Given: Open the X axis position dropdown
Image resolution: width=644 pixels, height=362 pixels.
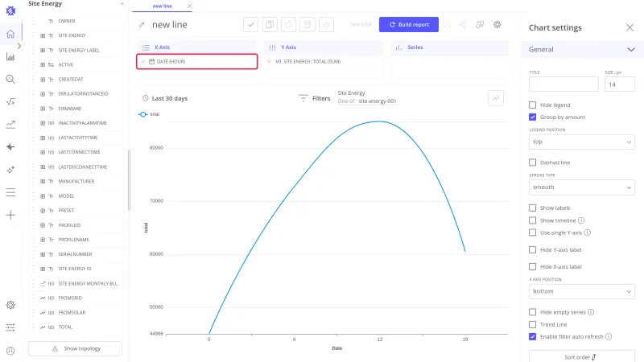Looking at the screenshot, I should 581,291.
